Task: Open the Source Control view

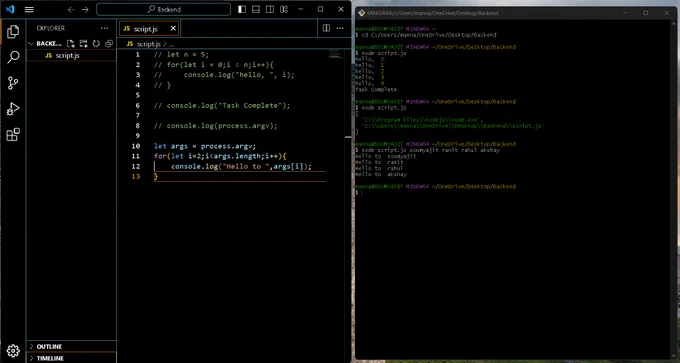Action: [x=13, y=83]
